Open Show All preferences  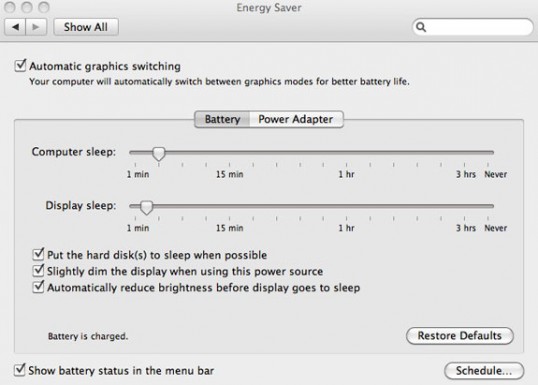click(86, 27)
